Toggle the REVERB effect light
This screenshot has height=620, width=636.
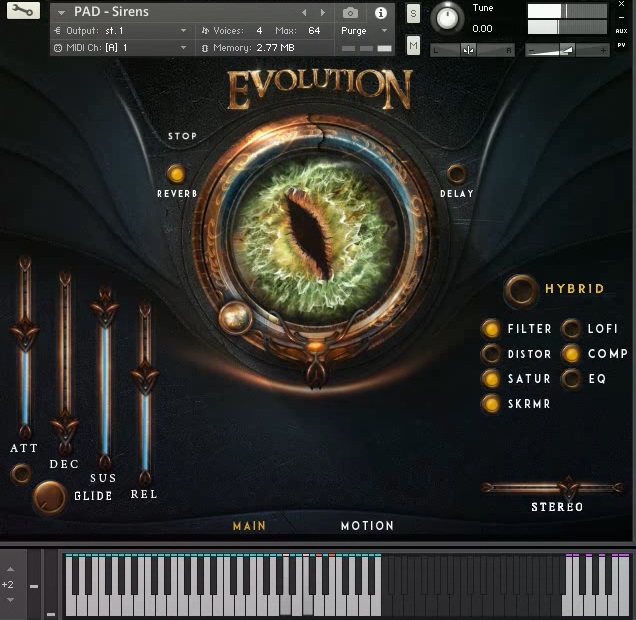tap(176, 174)
